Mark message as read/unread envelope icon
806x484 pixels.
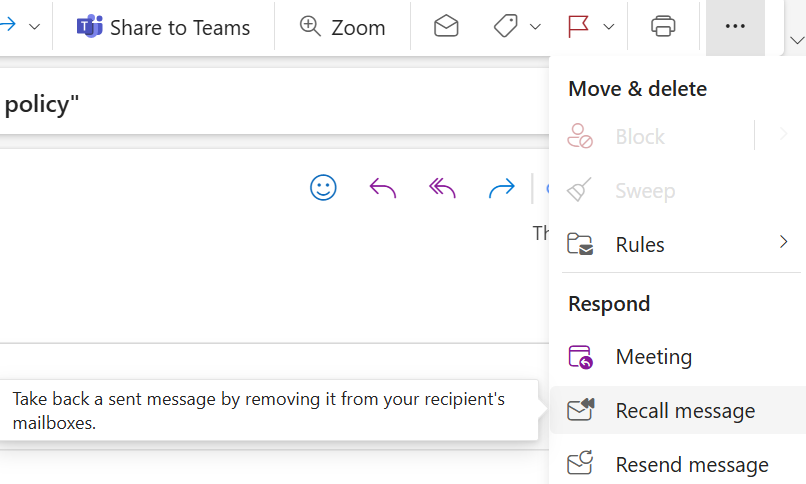coord(446,26)
